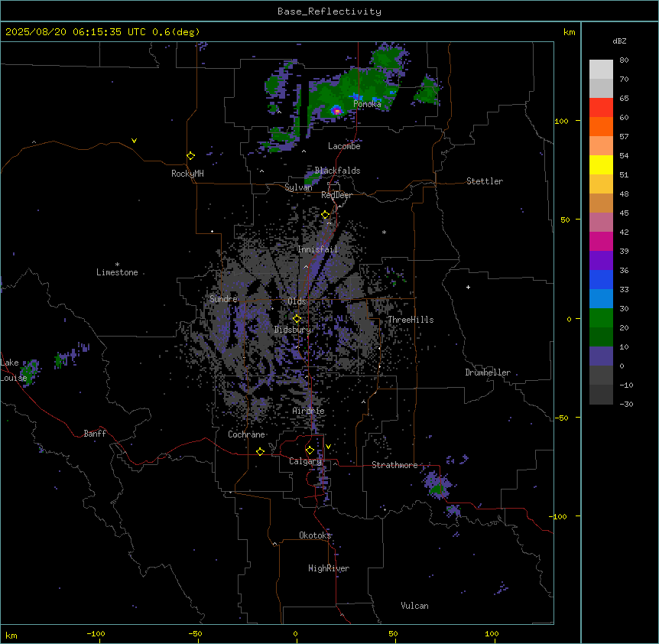This screenshot has height=644, width=659.
Task: Click the Airdrie city label
Action: click(x=309, y=411)
